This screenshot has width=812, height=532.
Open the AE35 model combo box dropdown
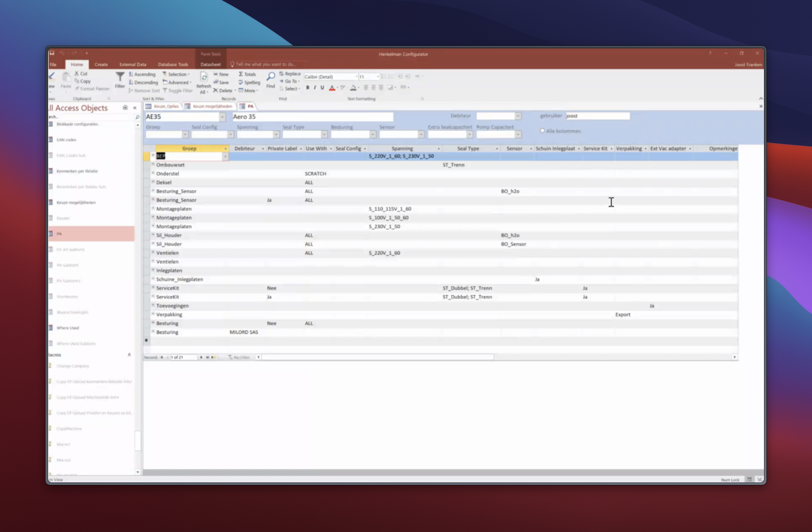pos(222,117)
